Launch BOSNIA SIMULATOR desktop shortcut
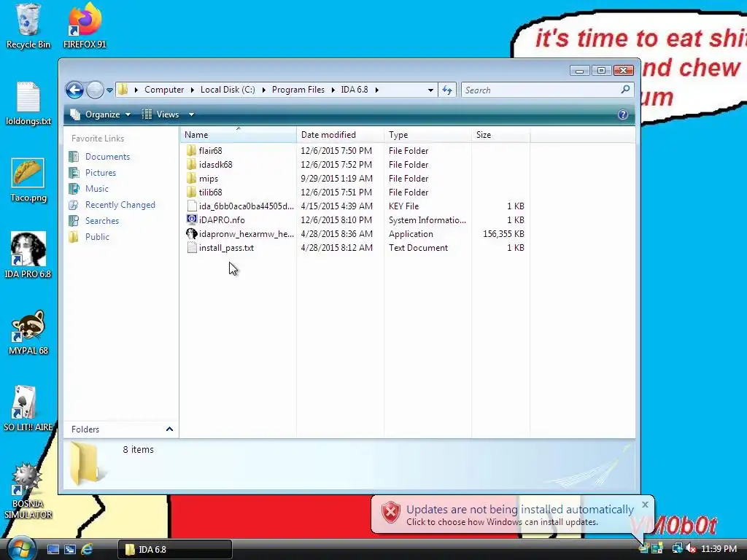Screen dimensions: 747x560 (28, 491)
